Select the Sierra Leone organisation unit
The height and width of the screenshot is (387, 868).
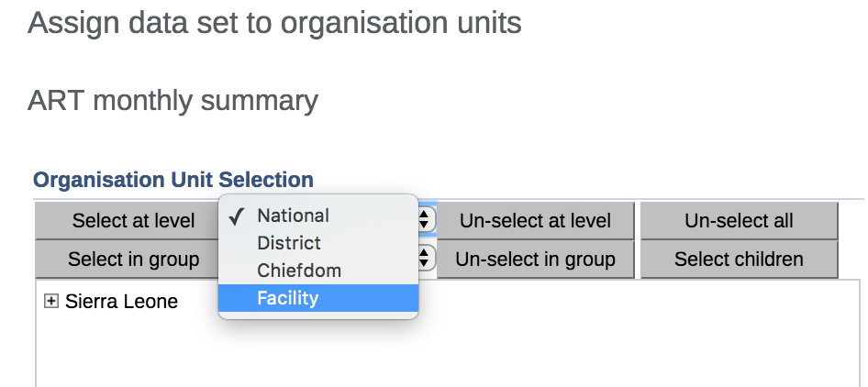(121, 302)
